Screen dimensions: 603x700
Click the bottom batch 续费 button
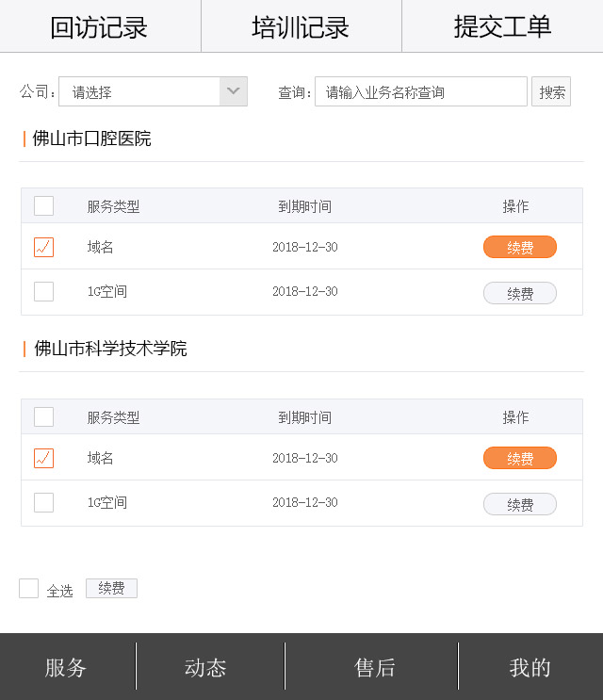click(111, 589)
